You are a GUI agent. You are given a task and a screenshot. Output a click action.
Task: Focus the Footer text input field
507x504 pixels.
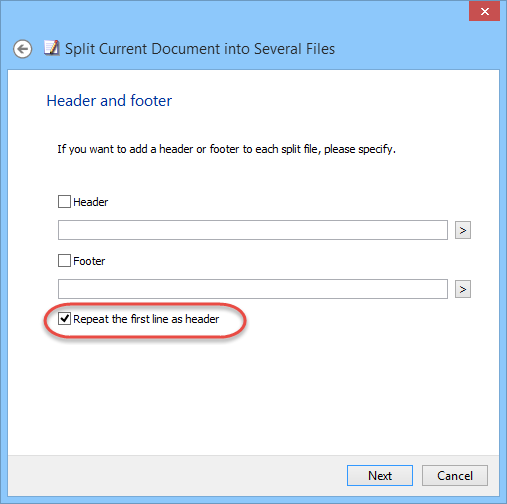click(x=253, y=289)
